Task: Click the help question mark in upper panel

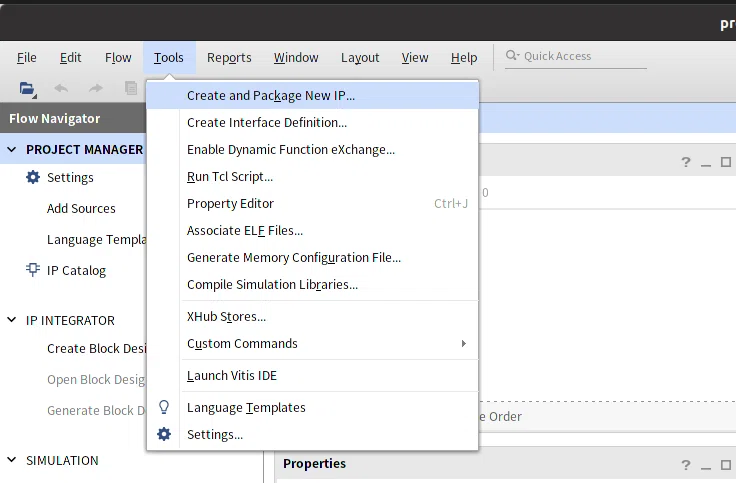Action: pyautogui.click(x=686, y=162)
